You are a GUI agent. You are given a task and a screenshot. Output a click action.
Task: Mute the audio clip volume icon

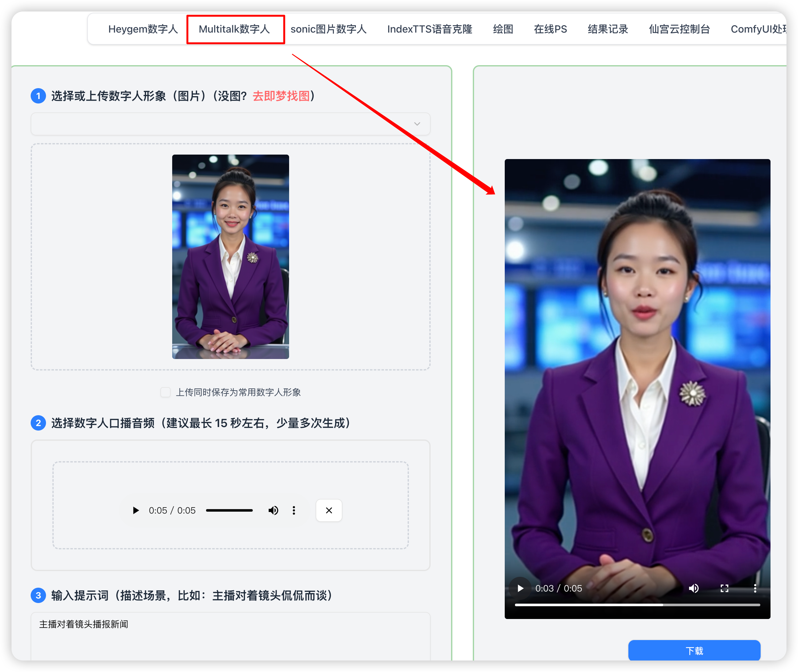(x=273, y=510)
